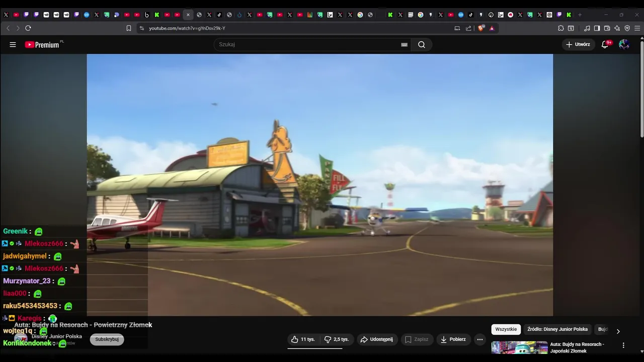Show more filter chips with right chevron
The width and height of the screenshot is (644, 362).
[x=618, y=331]
